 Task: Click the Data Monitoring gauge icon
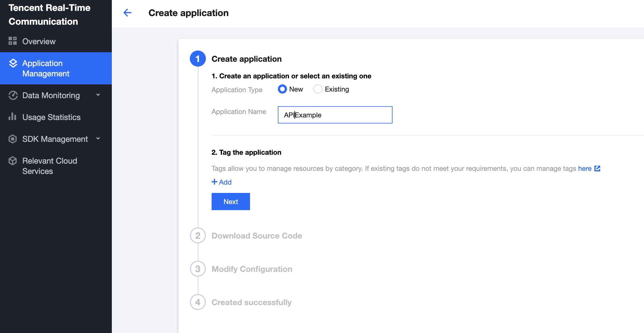[13, 95]
